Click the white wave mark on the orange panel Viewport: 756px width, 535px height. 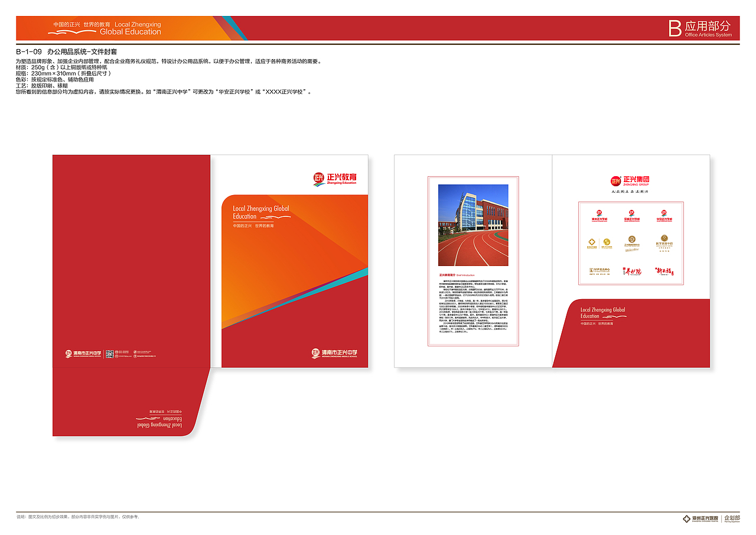click(276, 217)
